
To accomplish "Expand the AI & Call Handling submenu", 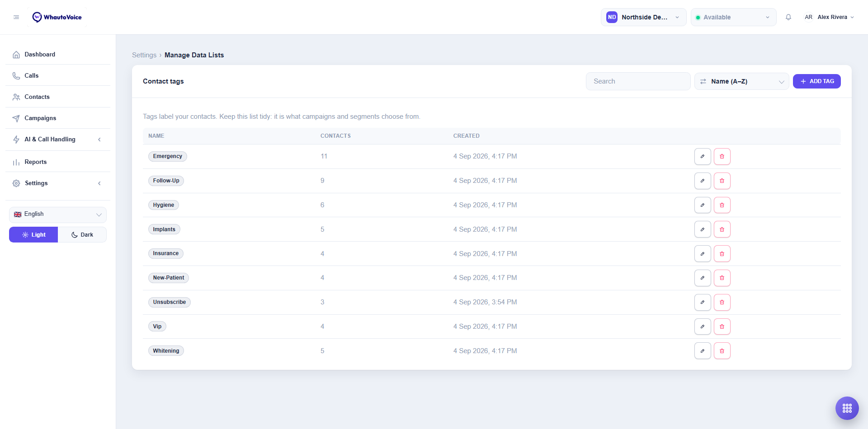I will (58, 140).
